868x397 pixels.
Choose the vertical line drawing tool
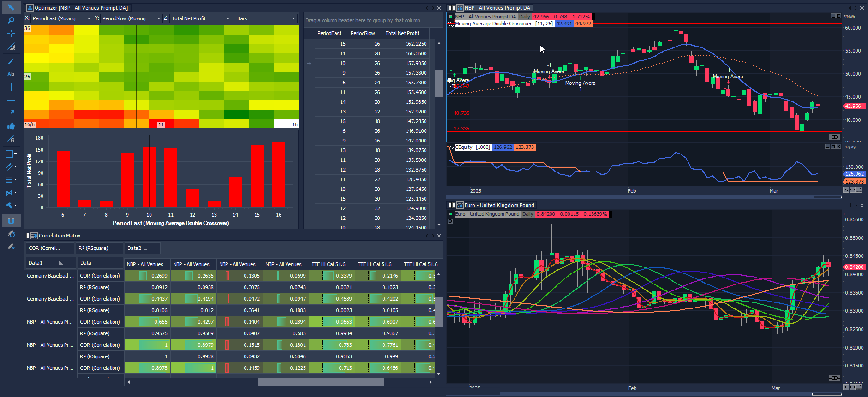coord(11,87)
